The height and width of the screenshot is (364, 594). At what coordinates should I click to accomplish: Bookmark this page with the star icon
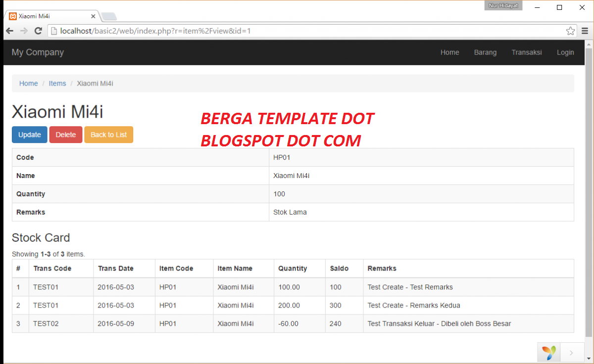tap(571, 31)
